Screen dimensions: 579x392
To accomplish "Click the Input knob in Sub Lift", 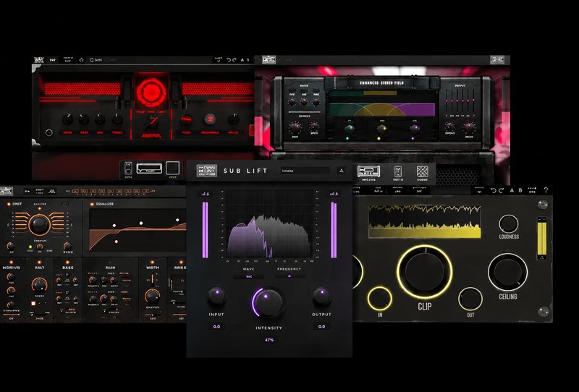I will coord(216,297).
